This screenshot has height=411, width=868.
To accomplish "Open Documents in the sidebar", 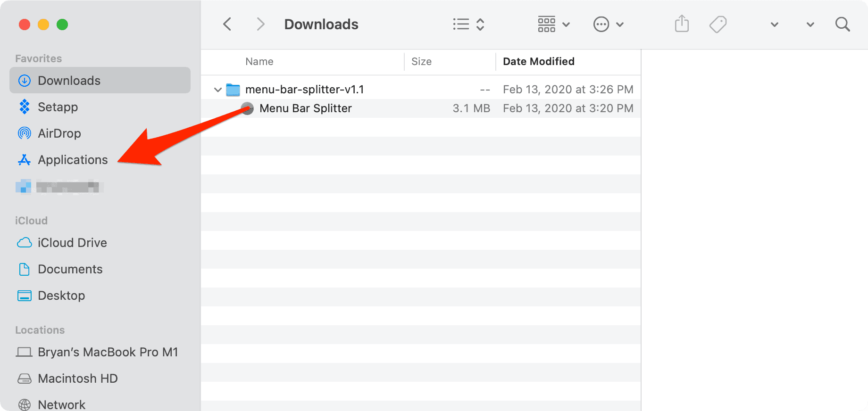I will (100, 269).
